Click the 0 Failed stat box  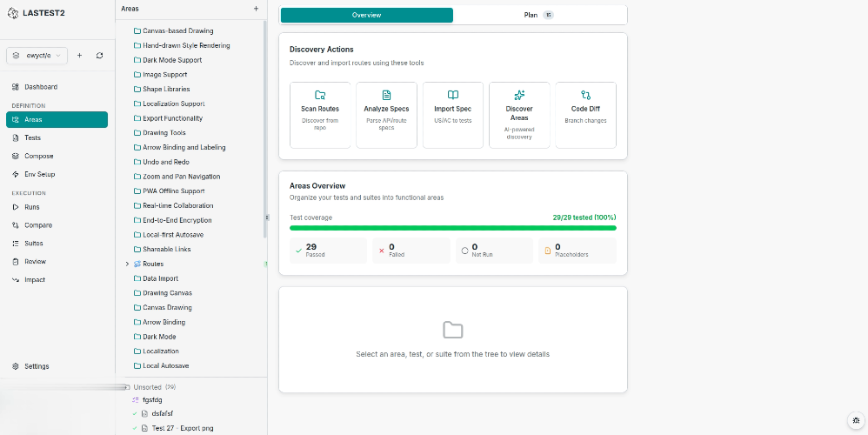[411, 251]
